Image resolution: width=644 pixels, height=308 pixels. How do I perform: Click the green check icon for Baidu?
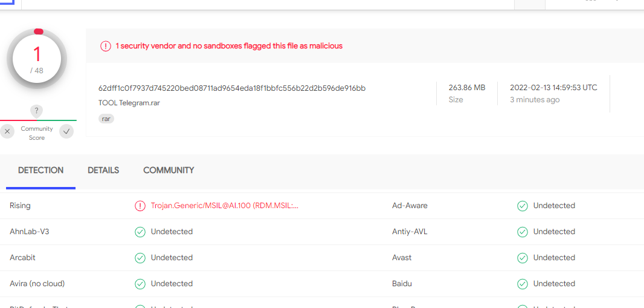[x=523, y=284]
